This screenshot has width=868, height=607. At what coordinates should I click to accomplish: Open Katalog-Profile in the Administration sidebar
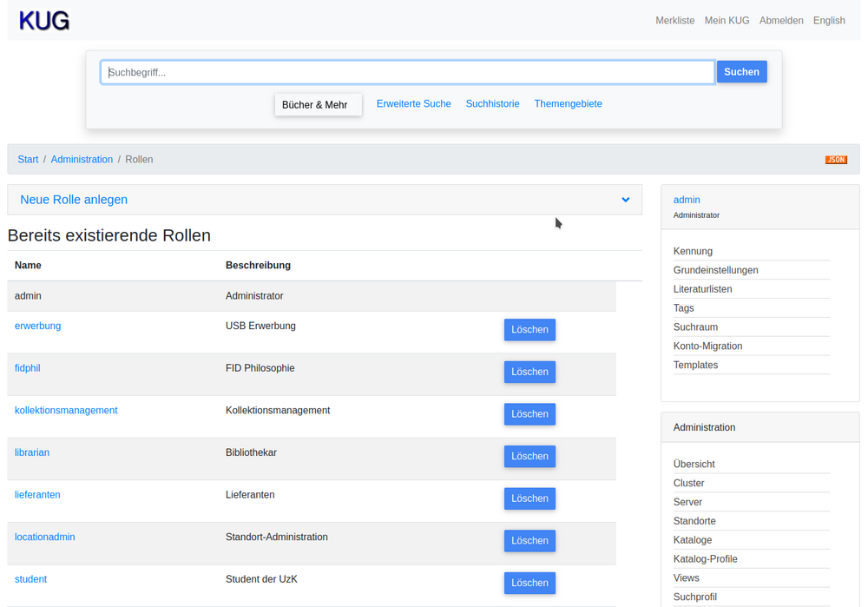pyautogui.click(x=705, y=559)
